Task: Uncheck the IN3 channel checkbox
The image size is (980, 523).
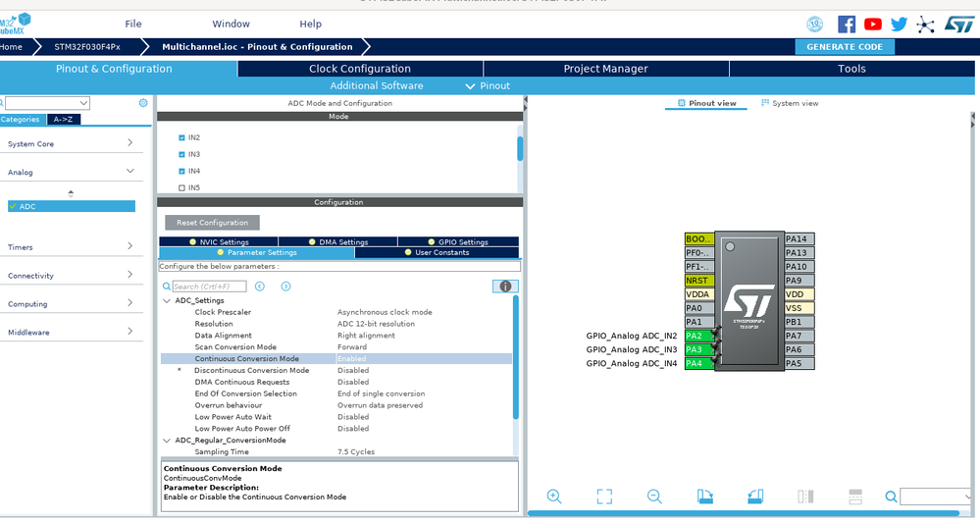Action: tap(181, 154)
